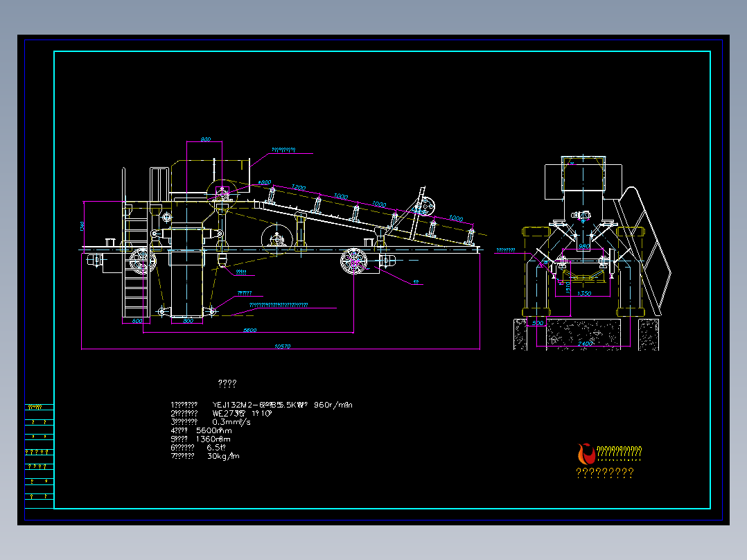747x560 pixels.
Task: Select the 950 dimension in the end view
Action: pos(583,247)
